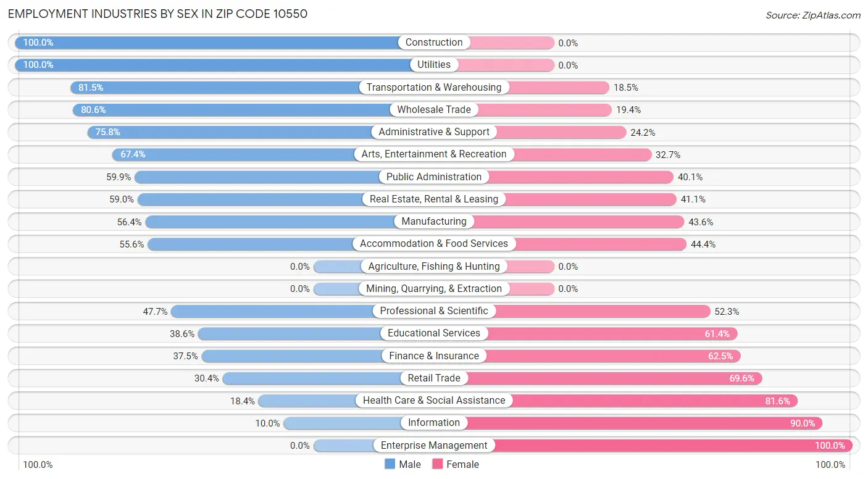The image size is (868, 479).
Task: Toggle the Male legend label
Action: [410, 464]
